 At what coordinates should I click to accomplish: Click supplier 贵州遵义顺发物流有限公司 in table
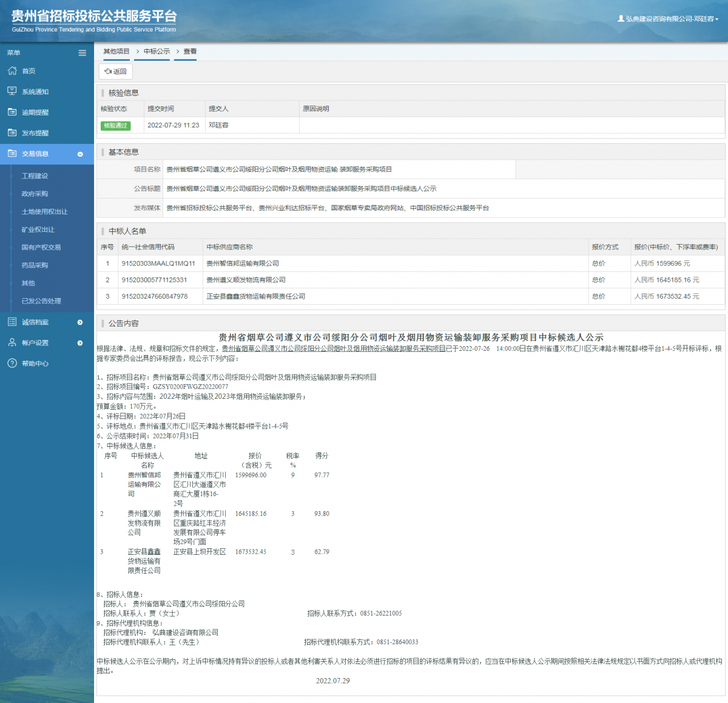pos(246,280)
